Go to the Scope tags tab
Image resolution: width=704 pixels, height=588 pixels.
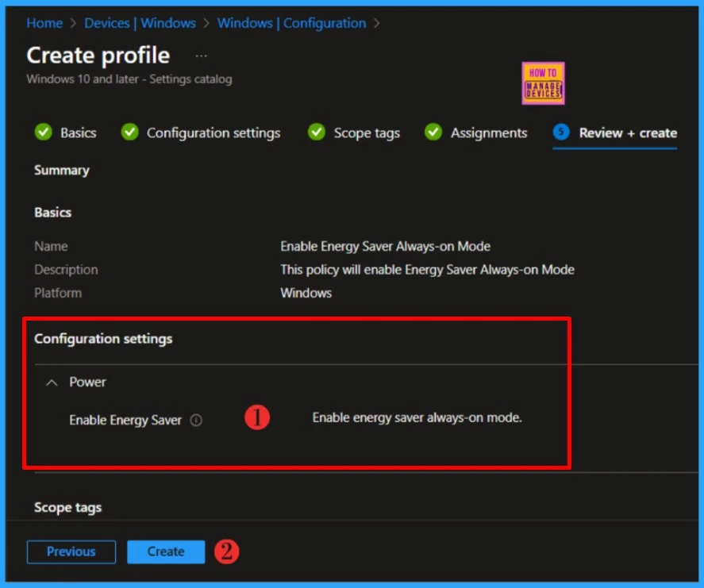[367, 133]
